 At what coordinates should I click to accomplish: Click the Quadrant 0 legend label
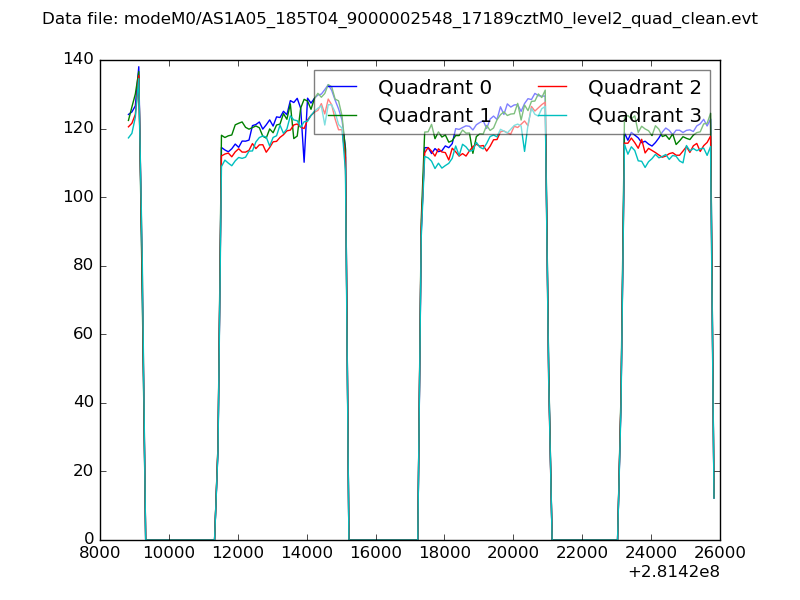[434, 87]
